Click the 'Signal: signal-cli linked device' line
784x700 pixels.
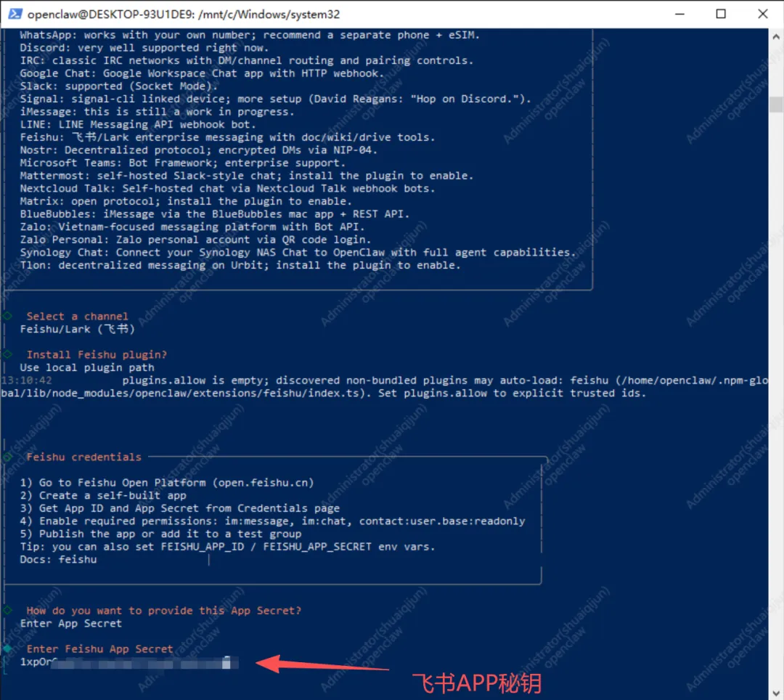(x=275, y=99)
